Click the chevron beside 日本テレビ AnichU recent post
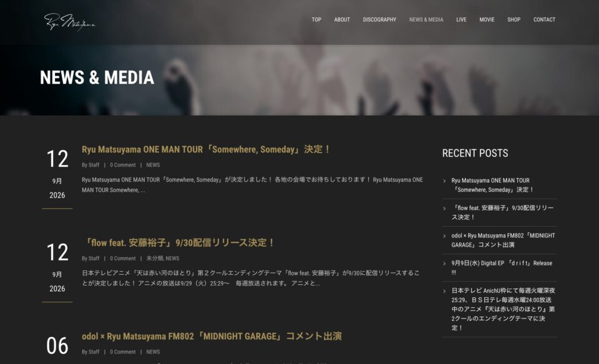 click(x=444, y=291)
